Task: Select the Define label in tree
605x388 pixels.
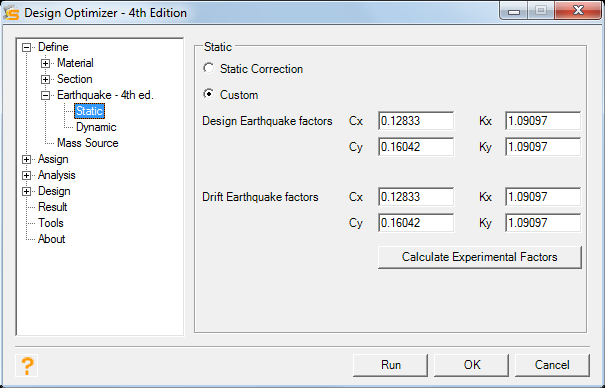Action: [53, 47]
